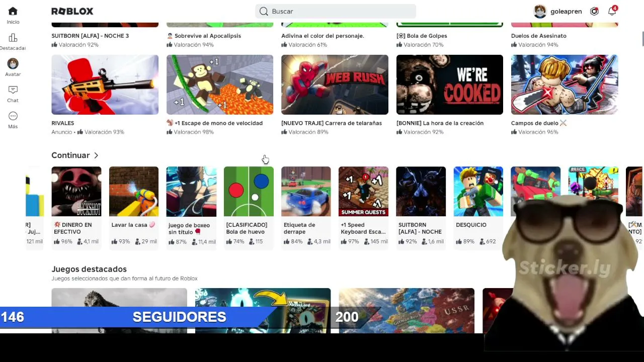Click the Valoración 98% rating text
The width and height of the screenshot is (644, 362).
click(194, 132)
